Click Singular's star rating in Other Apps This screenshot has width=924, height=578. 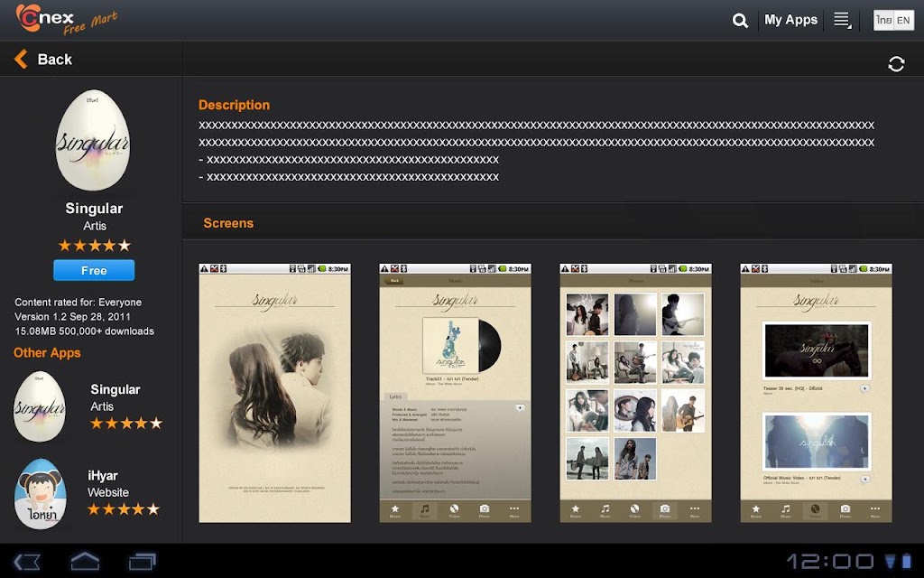click(x=126, y=423)
